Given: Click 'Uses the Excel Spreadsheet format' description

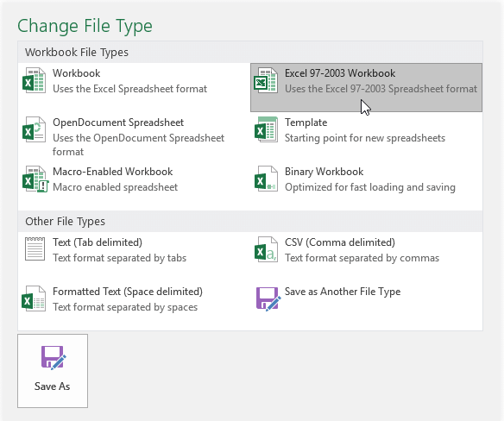Looking at the screenshot, I should (129, 89).
